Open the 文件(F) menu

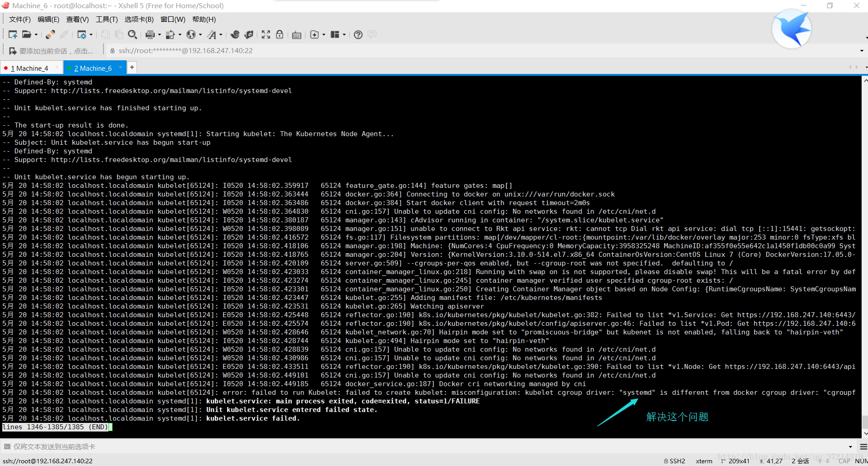tap(20, 20)
